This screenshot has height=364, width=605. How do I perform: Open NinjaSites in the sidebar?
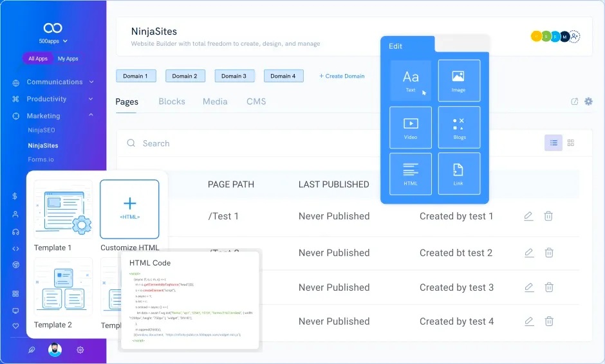click(x=43, y=146)
